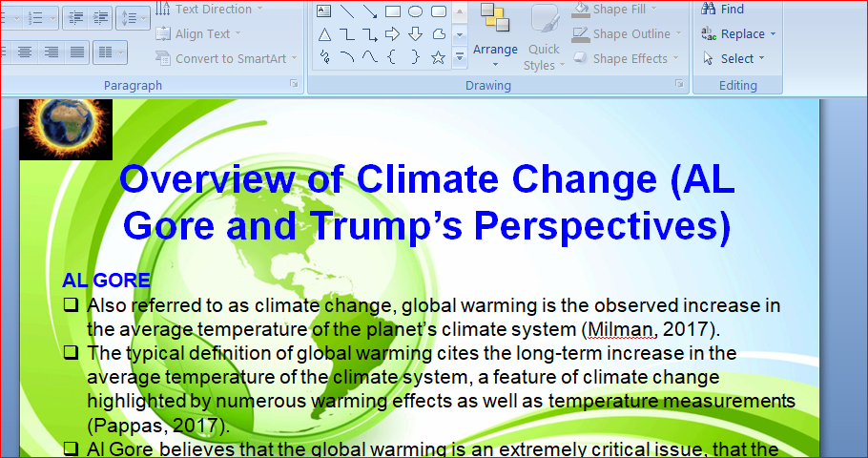Screen dimensions: 868x458
Task: Increase the list indent level
Action: [100, 18]
